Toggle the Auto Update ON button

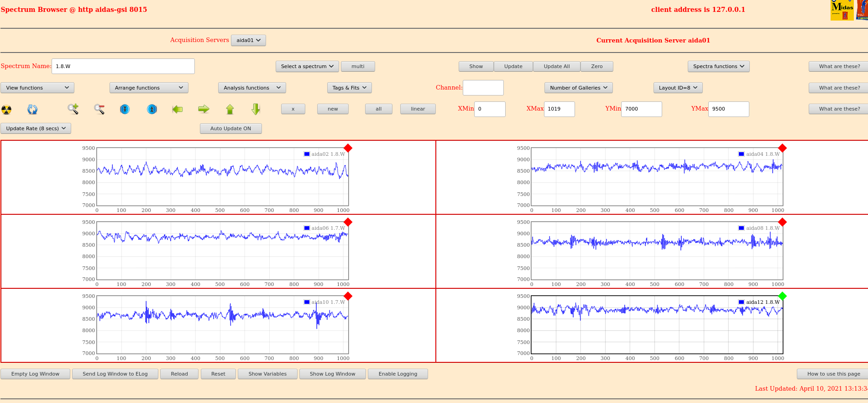click(x=230, y=128)
